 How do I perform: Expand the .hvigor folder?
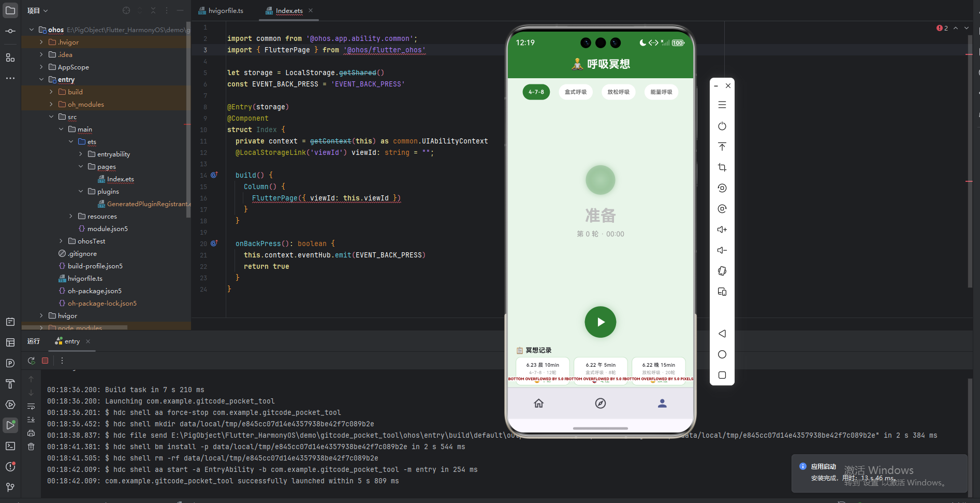click(x=41, y=42)
